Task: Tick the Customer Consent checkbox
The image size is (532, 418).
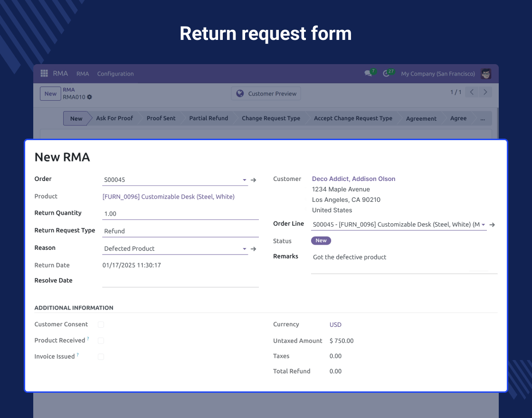Action: pyautogui.click(x=101, y=324)
